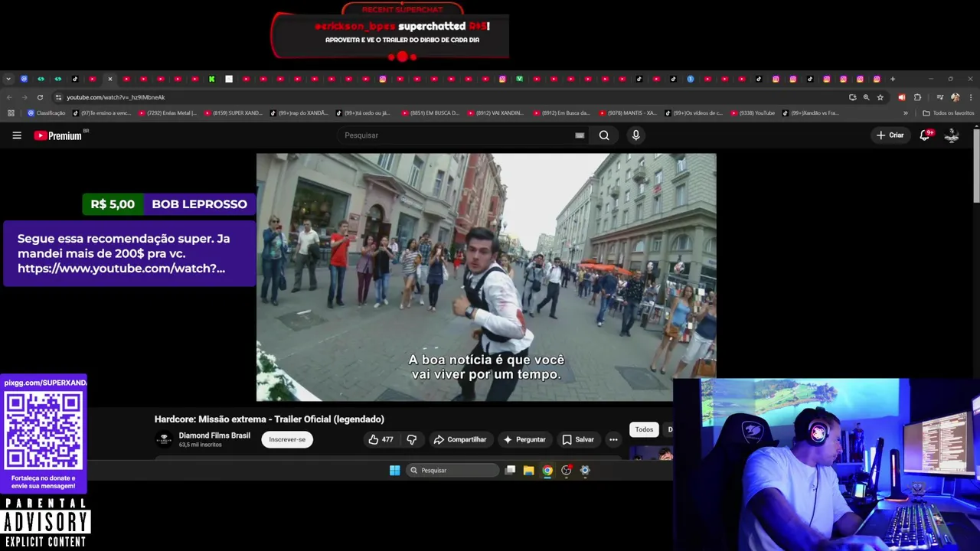980x551 pixels.
Task: Open Windows Start button on taskbar
Action: pyautogui.click(x=394, y=471)
